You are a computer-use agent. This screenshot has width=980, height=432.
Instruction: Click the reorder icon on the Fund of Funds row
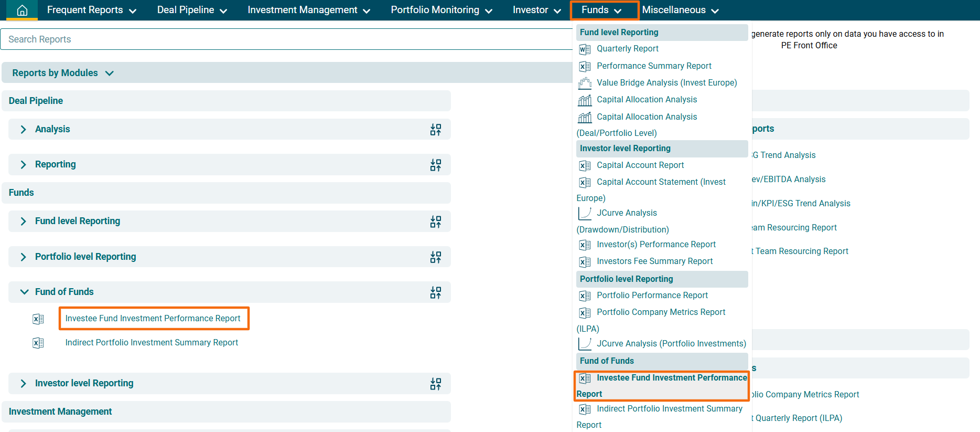435,292
